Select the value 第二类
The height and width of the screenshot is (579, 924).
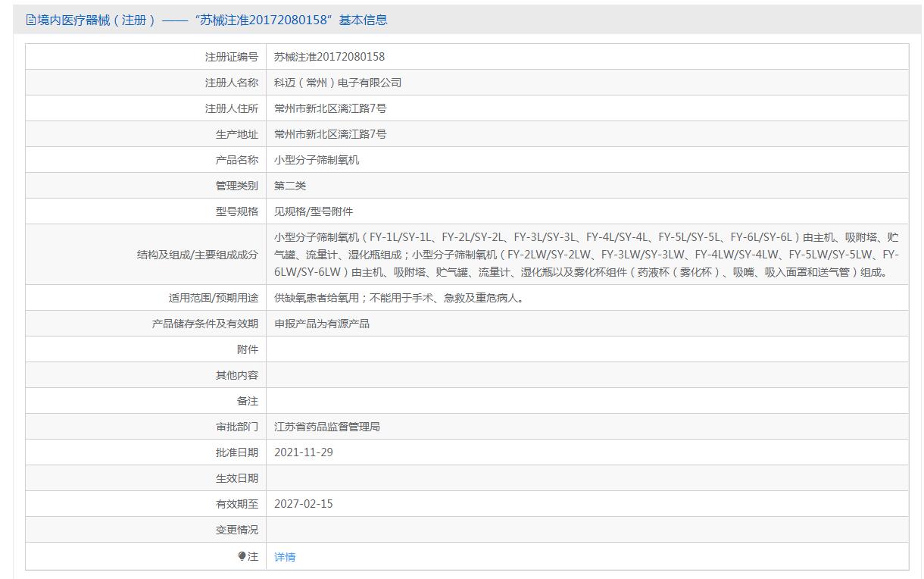(x=290, y=186)
